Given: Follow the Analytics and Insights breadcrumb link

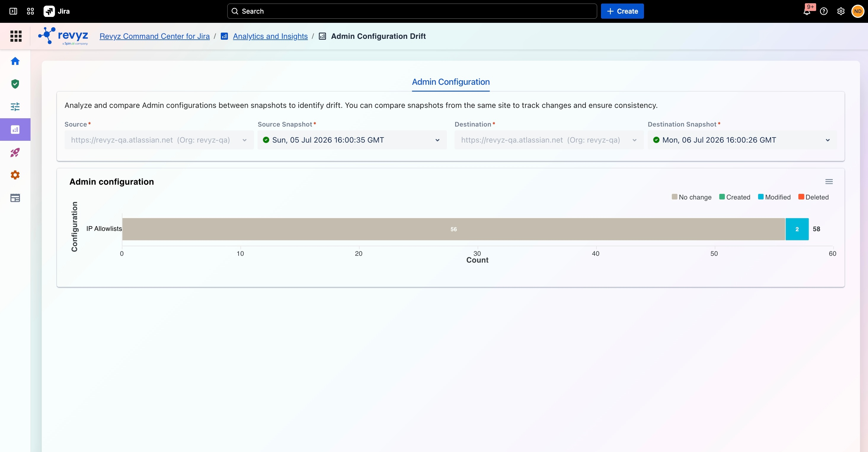Looking at the screenshot, I should [x=270, y=36].
